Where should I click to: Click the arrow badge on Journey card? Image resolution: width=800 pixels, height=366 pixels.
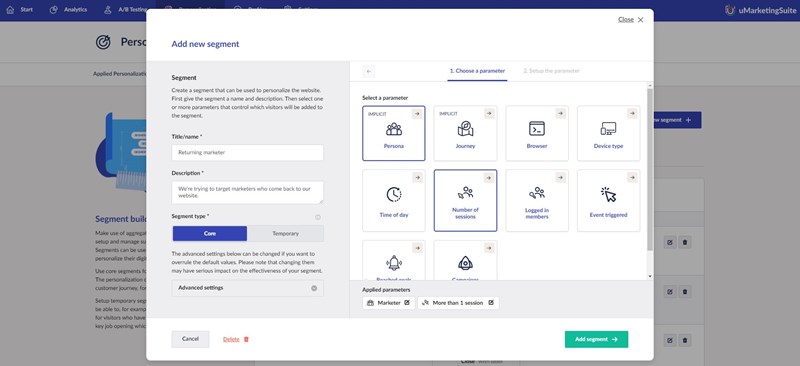pyautogui.click(x=489, y=113)
